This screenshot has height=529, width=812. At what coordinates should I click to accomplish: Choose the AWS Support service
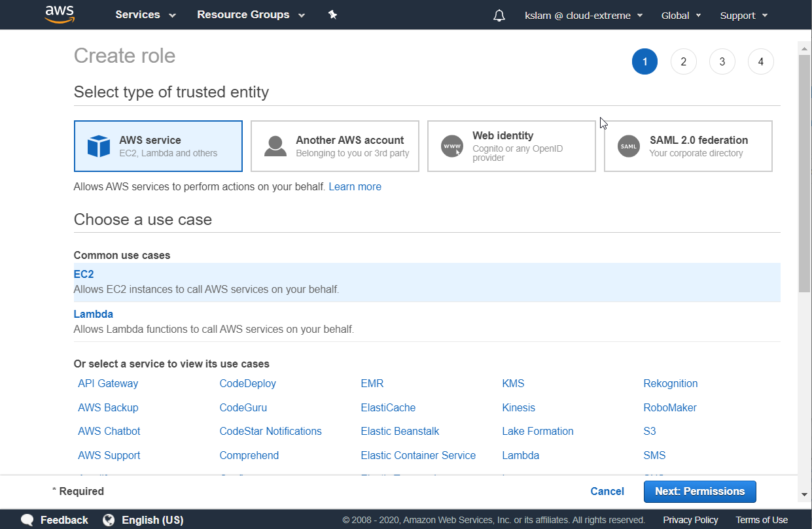point(109,455)
